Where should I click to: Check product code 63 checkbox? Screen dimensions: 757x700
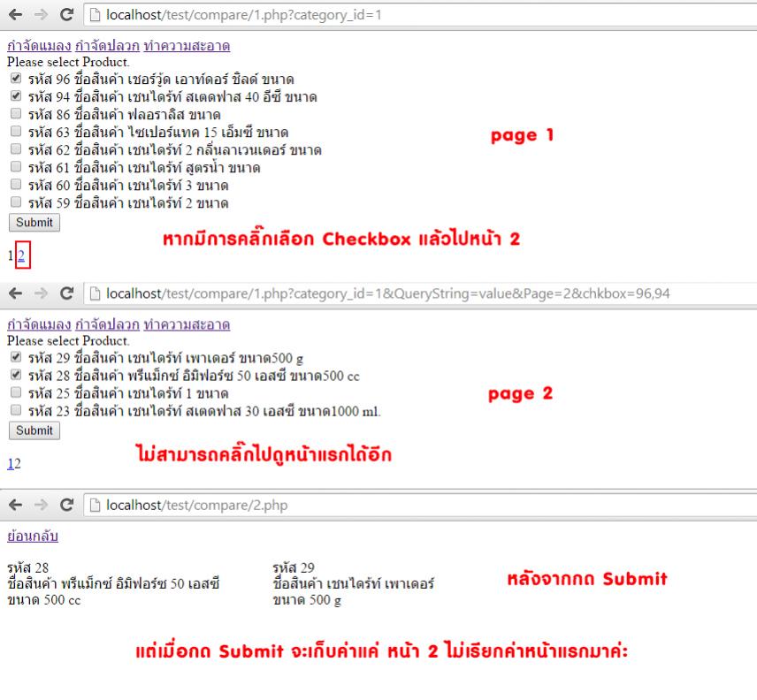click(16, 131)
